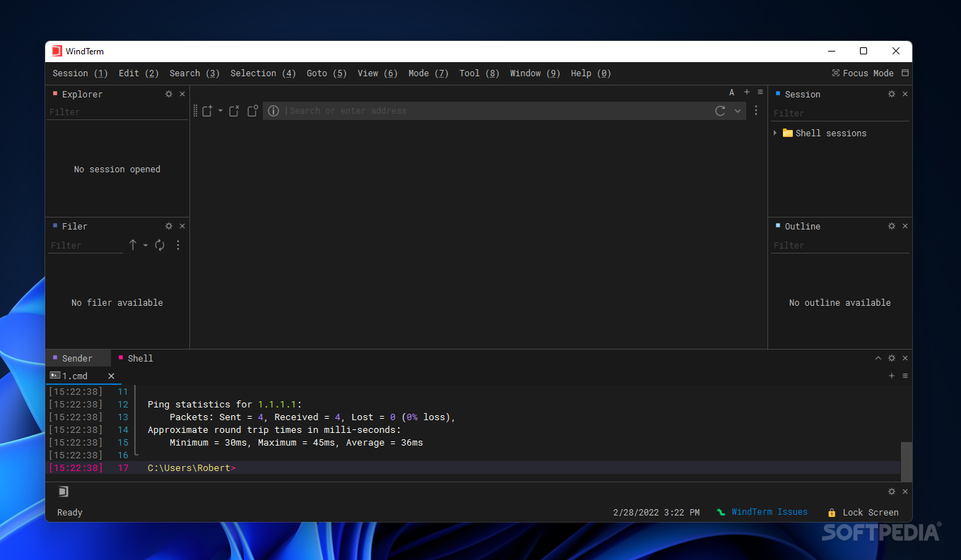Click the close session tab icon
961x560 pixels.
click(x=234, y=111)
